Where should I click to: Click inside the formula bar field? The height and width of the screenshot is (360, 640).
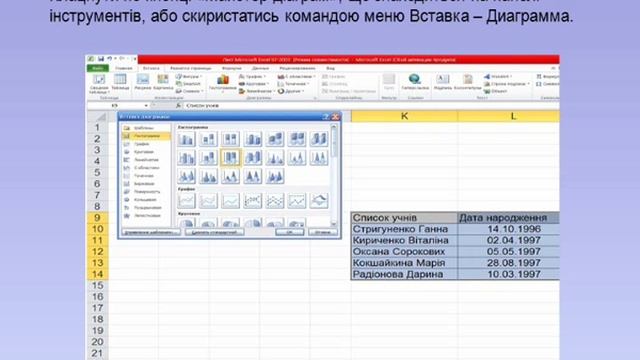coord(371,106)
